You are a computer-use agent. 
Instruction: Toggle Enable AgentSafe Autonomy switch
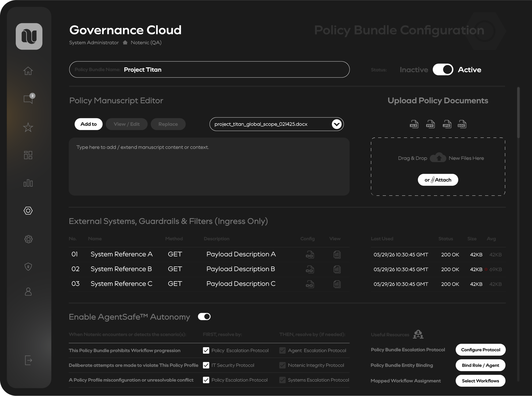(x=204, y=317)
